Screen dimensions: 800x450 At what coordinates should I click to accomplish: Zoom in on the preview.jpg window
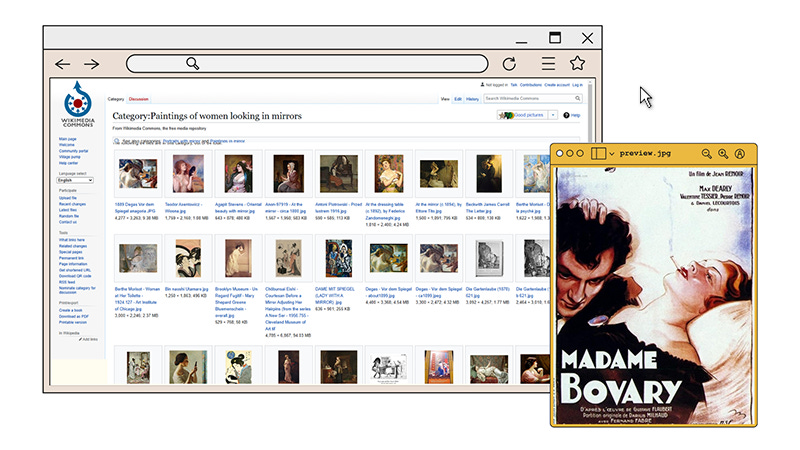[723, 154]
